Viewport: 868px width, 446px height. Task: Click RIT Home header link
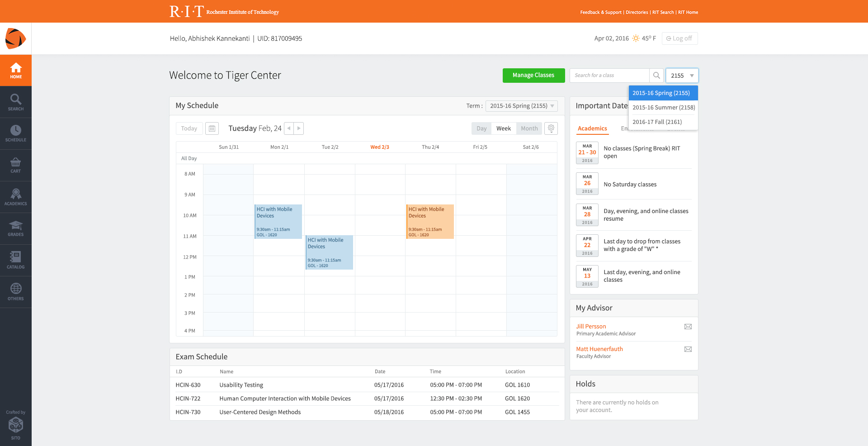[x=688, y=12]
